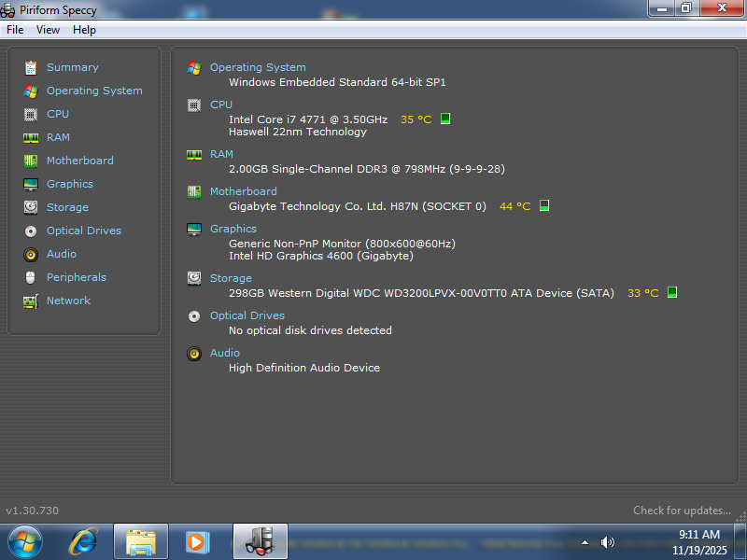
Task: Open the File menu
Action: tap(15, 30)
